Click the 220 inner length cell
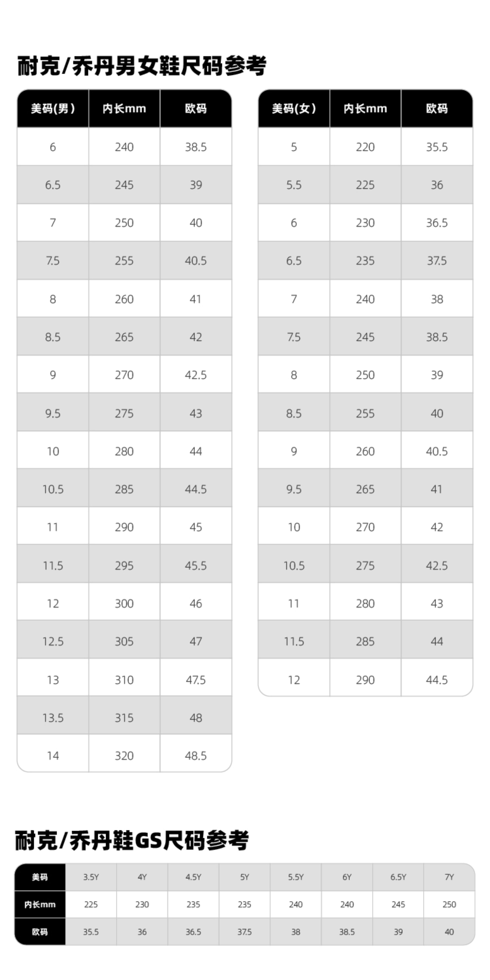 (x=365, y=147)
